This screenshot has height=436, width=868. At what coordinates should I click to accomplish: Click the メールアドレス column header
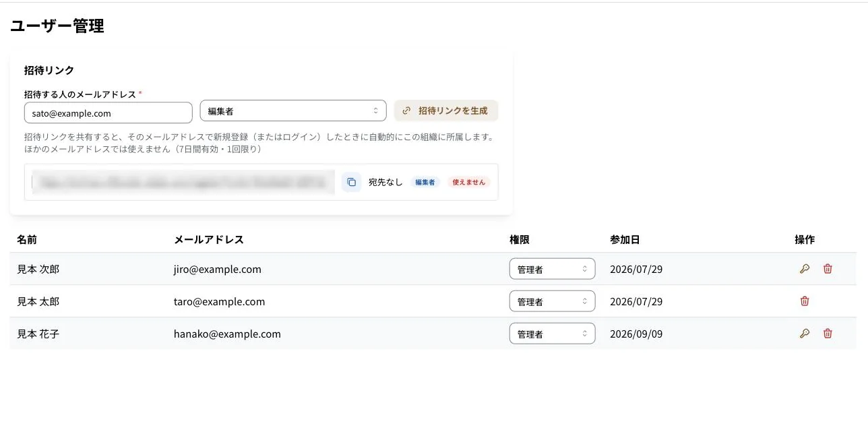point(209,239)
